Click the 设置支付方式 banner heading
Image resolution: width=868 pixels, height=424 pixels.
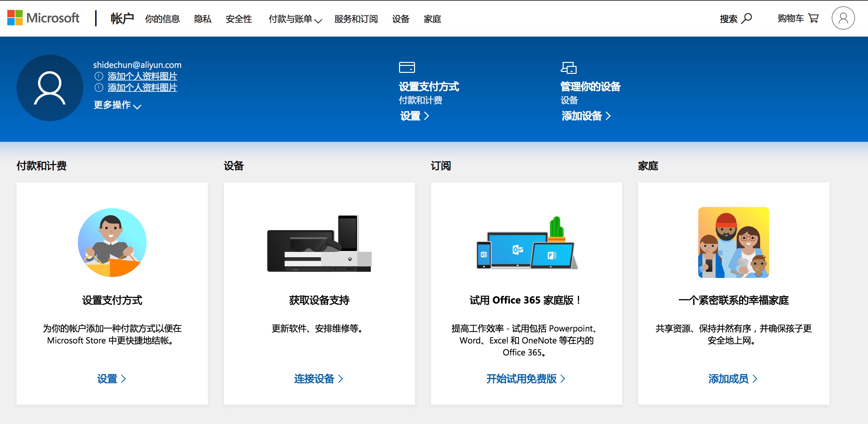pyautogui.click(x=429, y=87)
